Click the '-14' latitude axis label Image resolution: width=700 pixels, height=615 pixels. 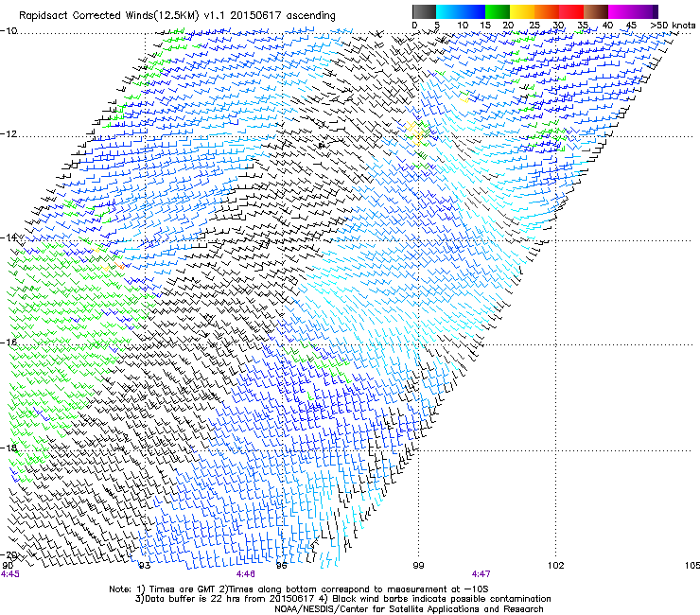click(x=9, y=237)
